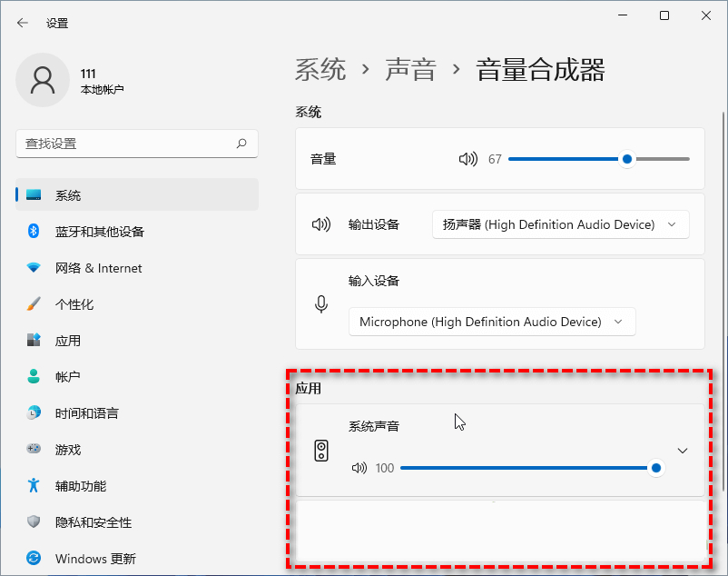Click the 系统声音 volume slider handle
Image resolution: width=728 pixels, height=576 pixels.
tap(655, 468)
